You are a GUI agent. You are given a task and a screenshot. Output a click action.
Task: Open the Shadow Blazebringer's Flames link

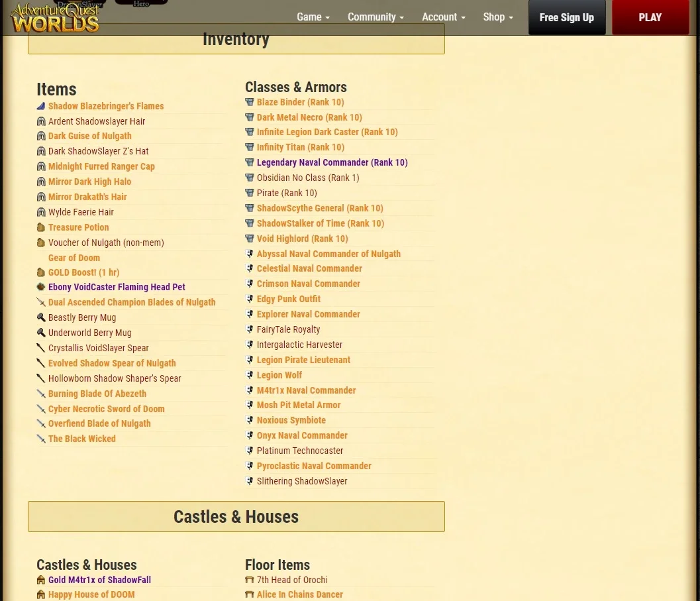point(106,106)
